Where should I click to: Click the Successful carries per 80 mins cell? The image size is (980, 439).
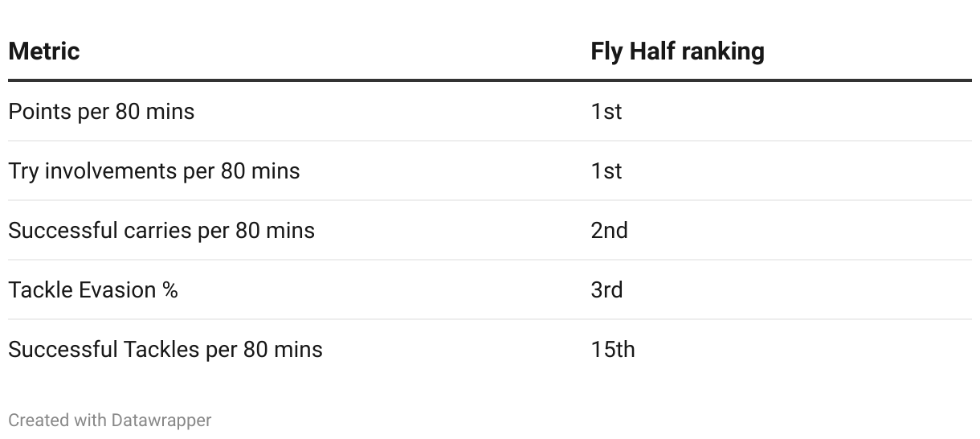(x=161, y=230)
